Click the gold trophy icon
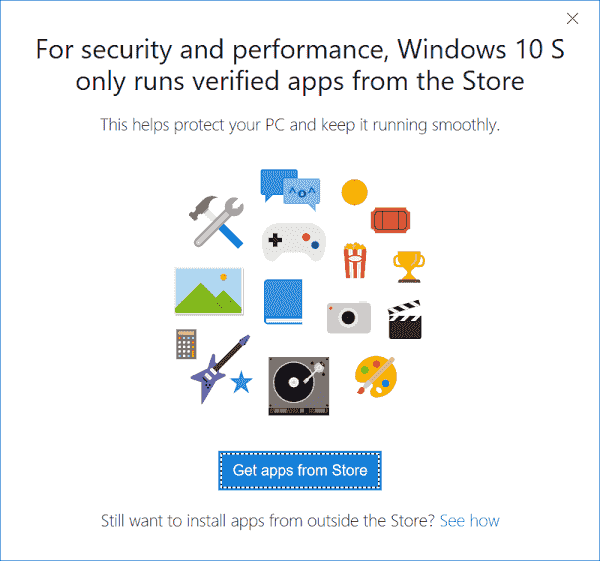This screenshot has height=561, width=600. coord(408,265)
